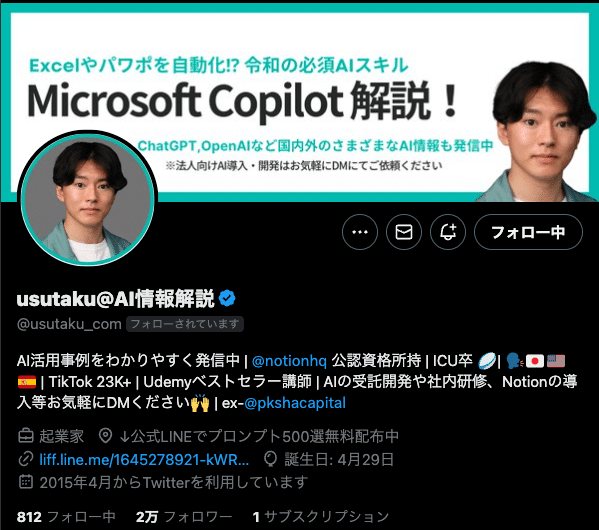View the 2万 フォロワー followers list
The image size is (599, 530).
pos(184,517)
